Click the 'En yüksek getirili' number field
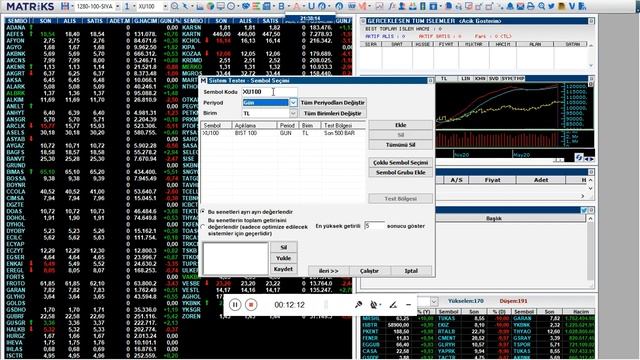The width and height of the screenshot is (640, 360). pos(374,226)
